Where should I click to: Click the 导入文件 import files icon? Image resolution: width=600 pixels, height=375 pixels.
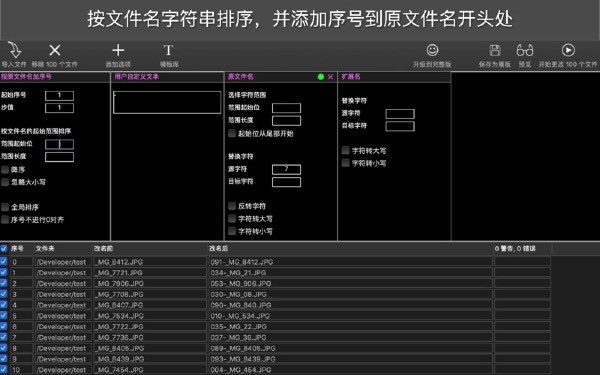pos(15,51)
